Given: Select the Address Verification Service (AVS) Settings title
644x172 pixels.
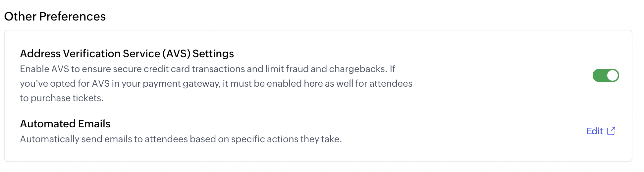Looking at the screenshot, I should pyautogui.click(x=127, y=54).
